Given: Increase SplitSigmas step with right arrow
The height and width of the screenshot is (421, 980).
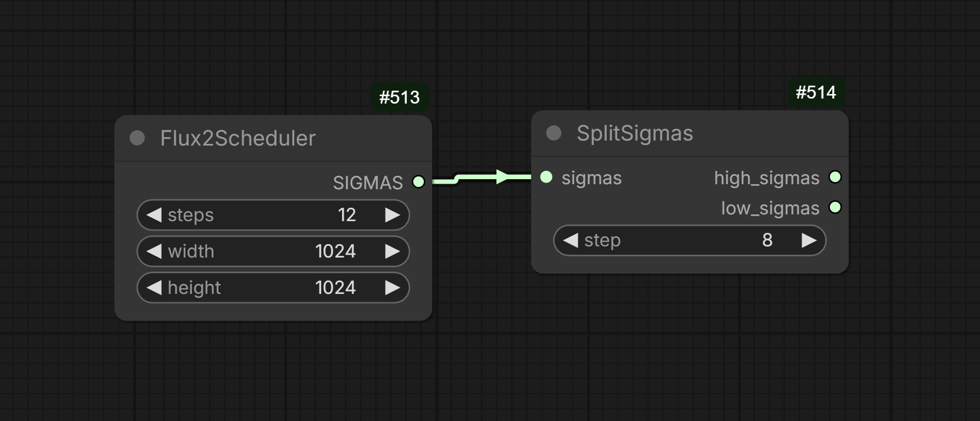Looking at the screenshot, I should [809, 240].
